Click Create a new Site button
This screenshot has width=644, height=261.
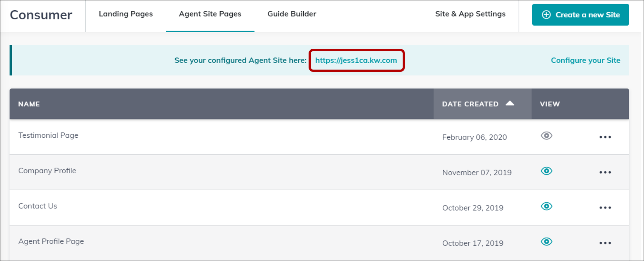coord(581,15)
